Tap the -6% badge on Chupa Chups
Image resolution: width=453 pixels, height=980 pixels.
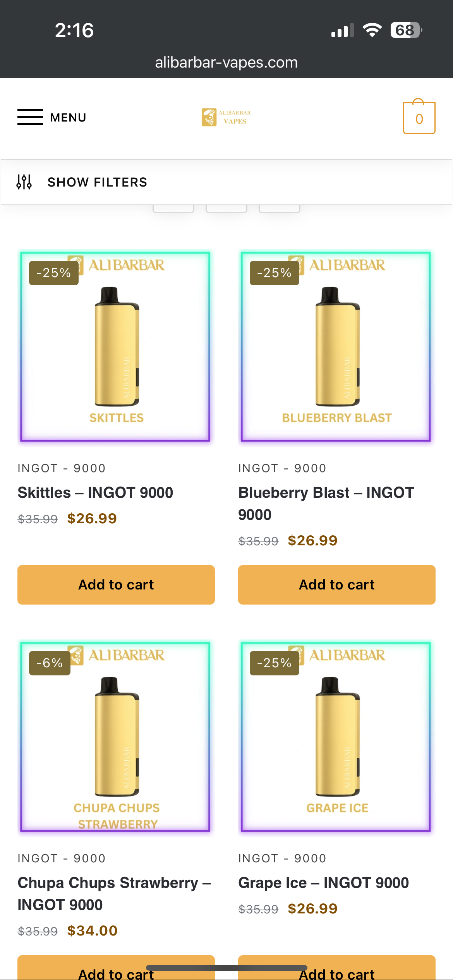tap(50, 663)
